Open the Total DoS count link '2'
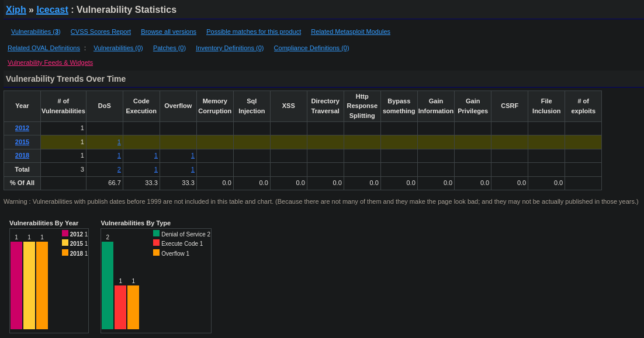This screenshot has height=338, width=644. point(119,169)
